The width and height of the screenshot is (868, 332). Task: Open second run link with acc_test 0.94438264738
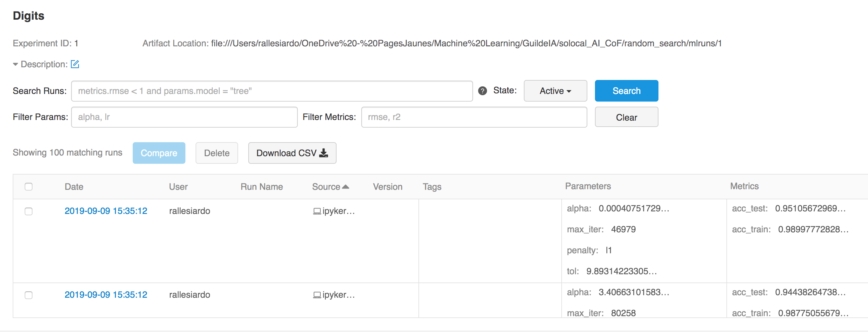pyautogui.click(x=106, y=295)
